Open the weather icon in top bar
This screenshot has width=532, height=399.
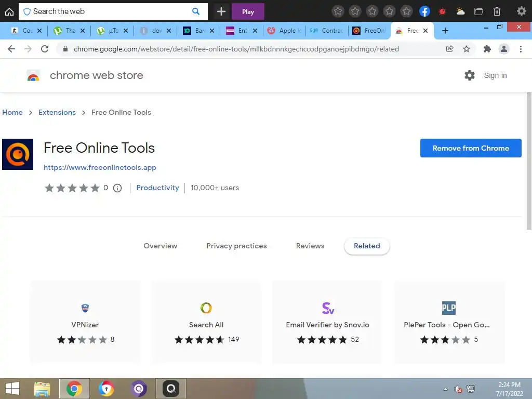tap(460, 11)
